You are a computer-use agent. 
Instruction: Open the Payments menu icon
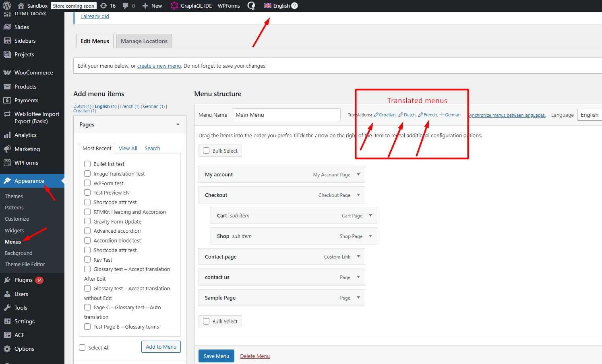pyautogui.click(x=7, y=100)
